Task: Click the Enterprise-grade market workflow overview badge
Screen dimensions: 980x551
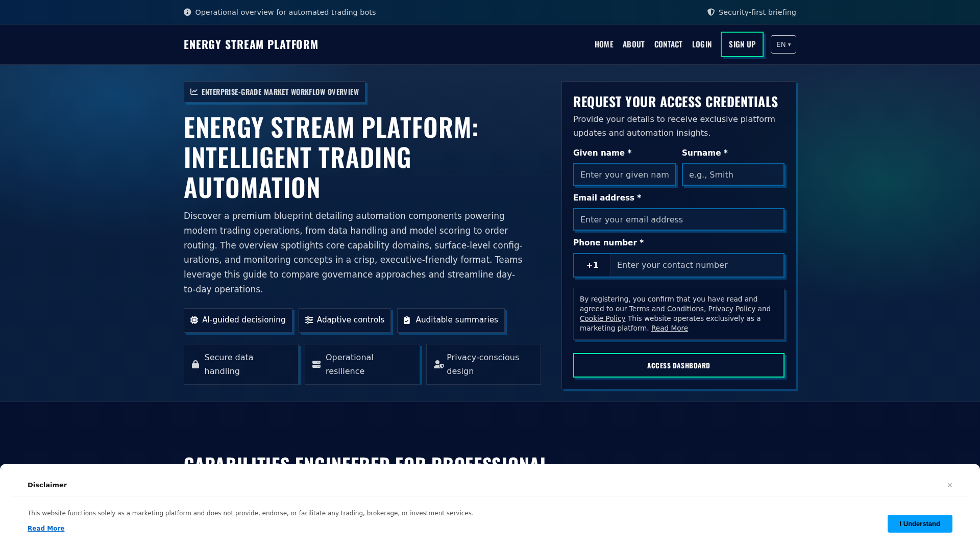Action: tap(275, 92)
